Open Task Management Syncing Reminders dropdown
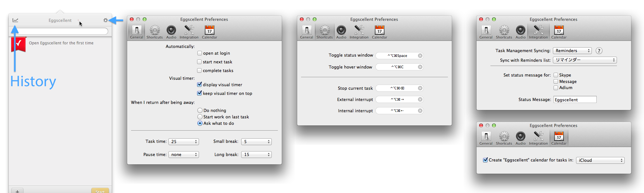 (x=572, y=51)
